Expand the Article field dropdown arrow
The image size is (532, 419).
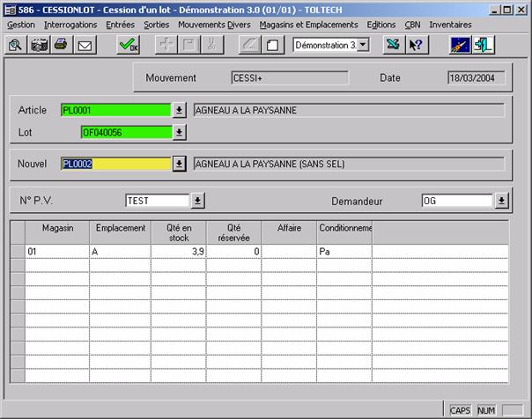179,110
